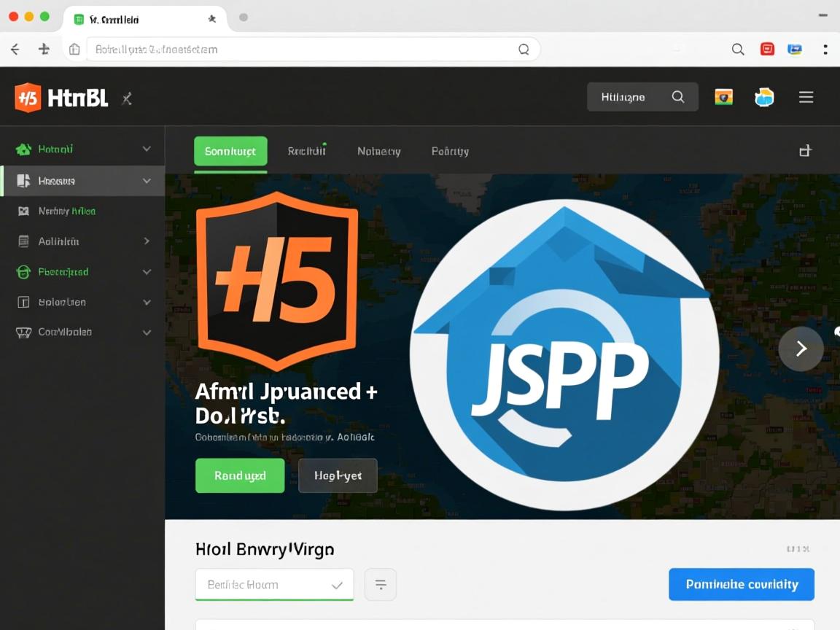Click the orange shield icon in the header

coord(723,96)
